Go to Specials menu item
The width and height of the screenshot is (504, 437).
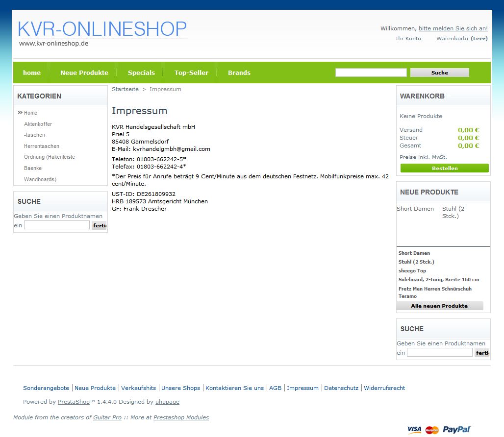coord(141,73)
